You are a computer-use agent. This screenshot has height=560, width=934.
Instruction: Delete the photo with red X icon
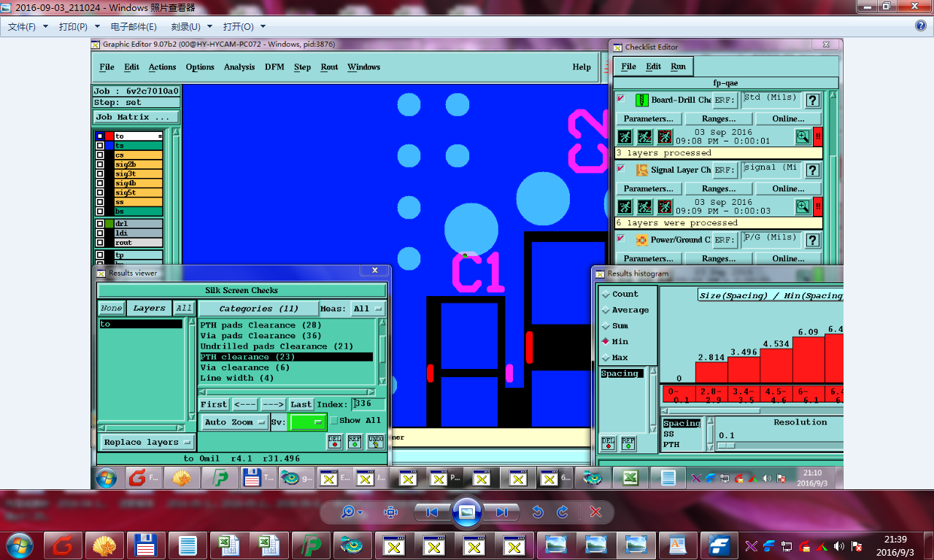click(x=595, y=512)
